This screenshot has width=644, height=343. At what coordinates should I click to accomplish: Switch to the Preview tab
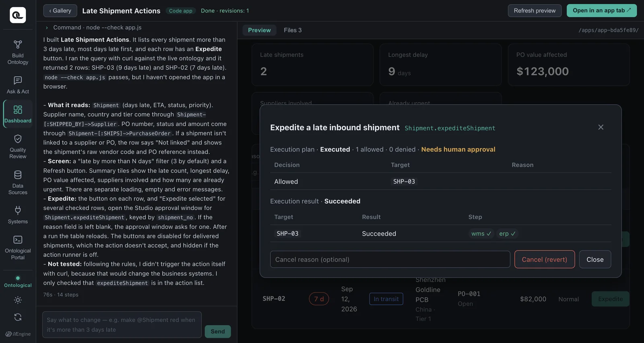(259, 30)
